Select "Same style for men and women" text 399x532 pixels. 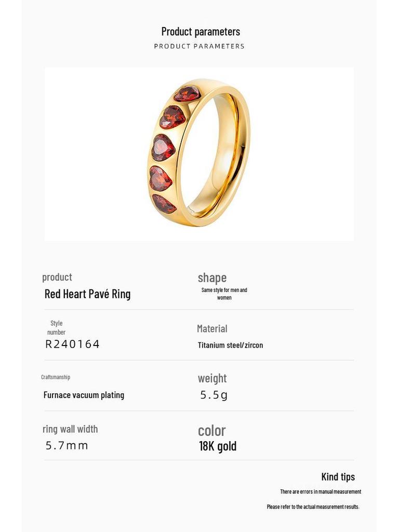[224, 294]
